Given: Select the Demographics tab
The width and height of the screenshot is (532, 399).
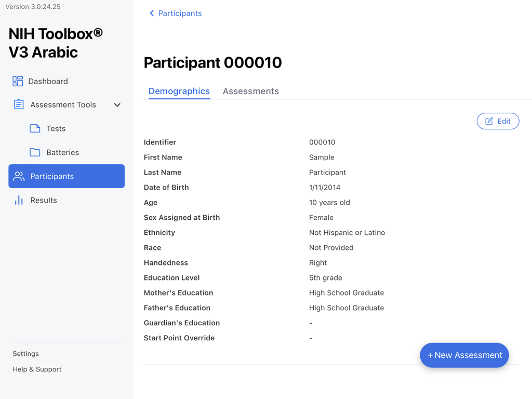Looking at the screenshot, I should tap(179, 91).
